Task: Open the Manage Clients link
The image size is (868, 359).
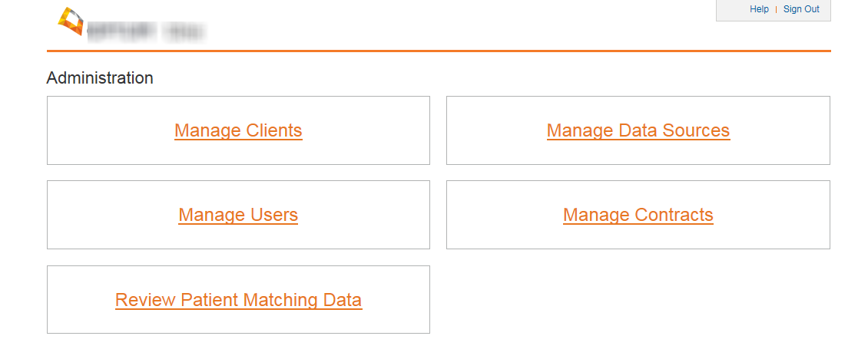Action: click(x=238, y=130)
